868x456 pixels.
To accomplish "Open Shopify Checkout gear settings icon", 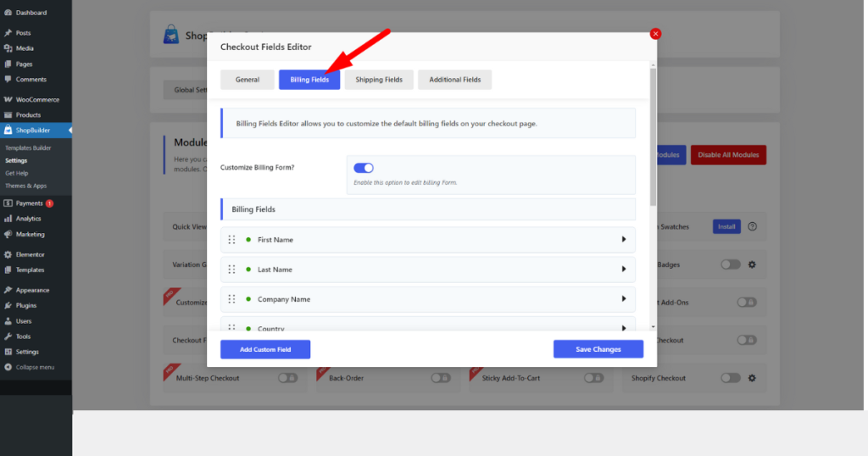I will pos(752,378).
